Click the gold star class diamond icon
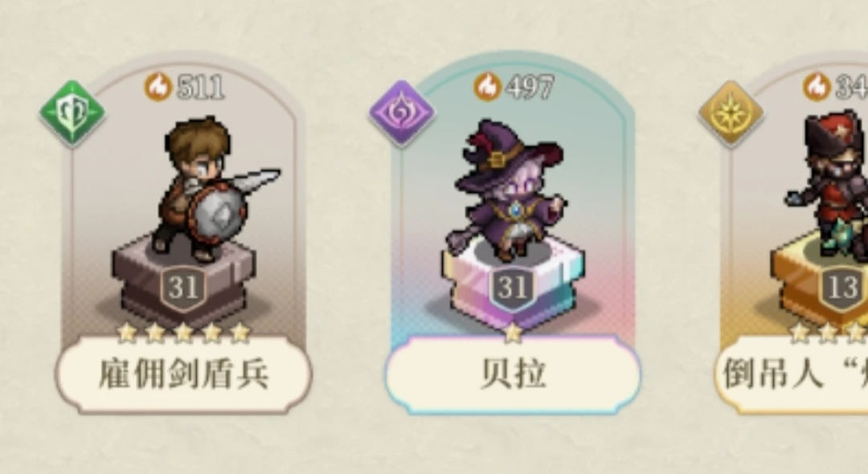868x474 pixels. pos(731,113)
